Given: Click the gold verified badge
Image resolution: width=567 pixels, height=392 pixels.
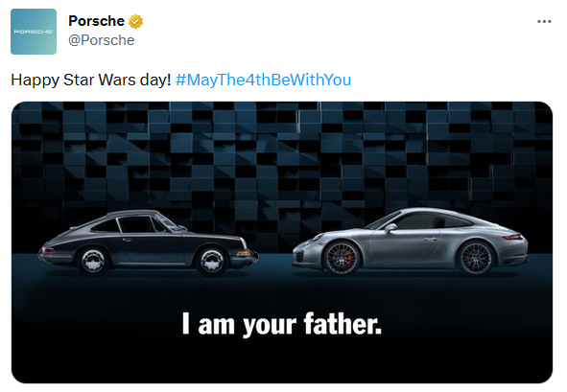Looking at the screenshot, I should pos(135,21).
